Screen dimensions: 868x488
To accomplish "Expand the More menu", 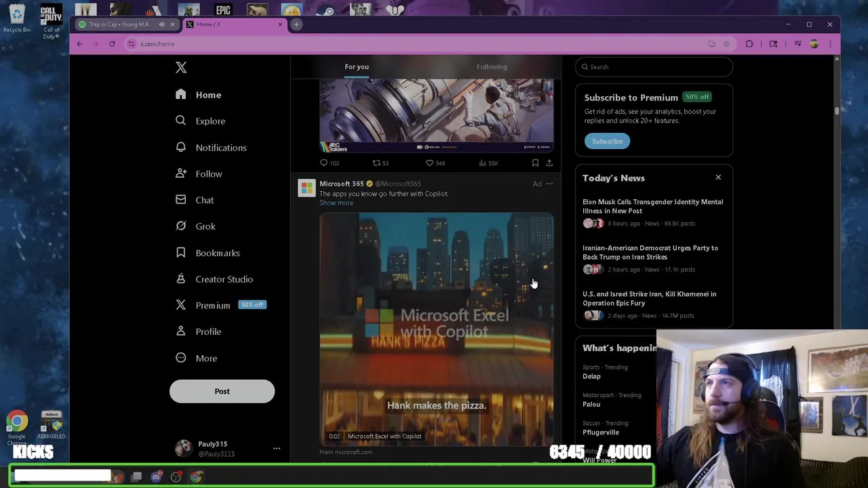I will point(196,358).
